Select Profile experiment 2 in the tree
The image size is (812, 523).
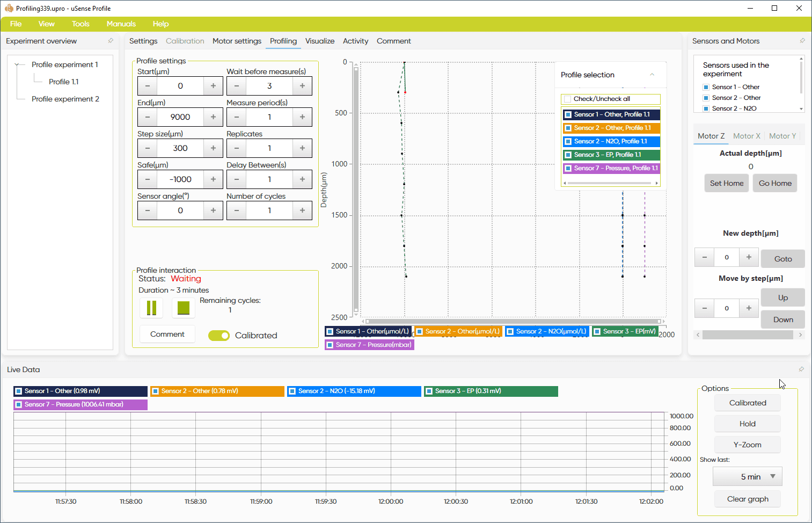(x=65, y=99)
